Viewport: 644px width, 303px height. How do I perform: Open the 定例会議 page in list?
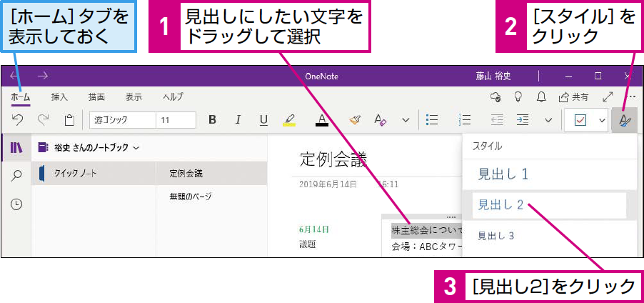211,174
